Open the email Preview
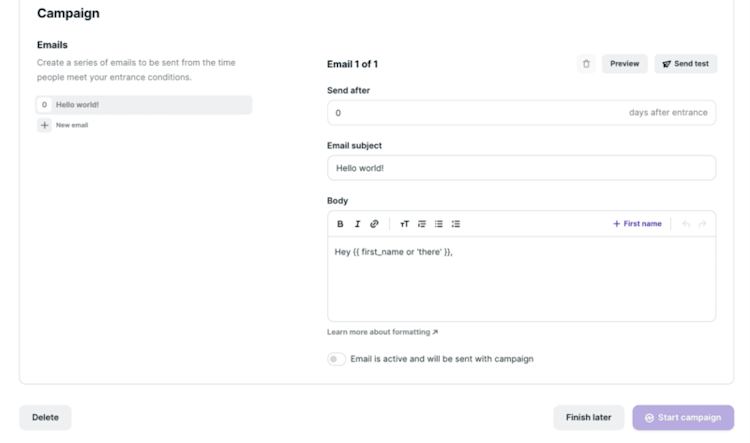The height and width of the screenshot is (443, 750). pos(624,64)
